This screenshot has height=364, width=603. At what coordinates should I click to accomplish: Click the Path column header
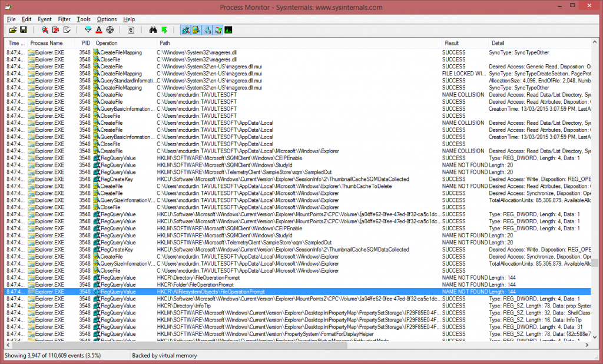[299, 43]
